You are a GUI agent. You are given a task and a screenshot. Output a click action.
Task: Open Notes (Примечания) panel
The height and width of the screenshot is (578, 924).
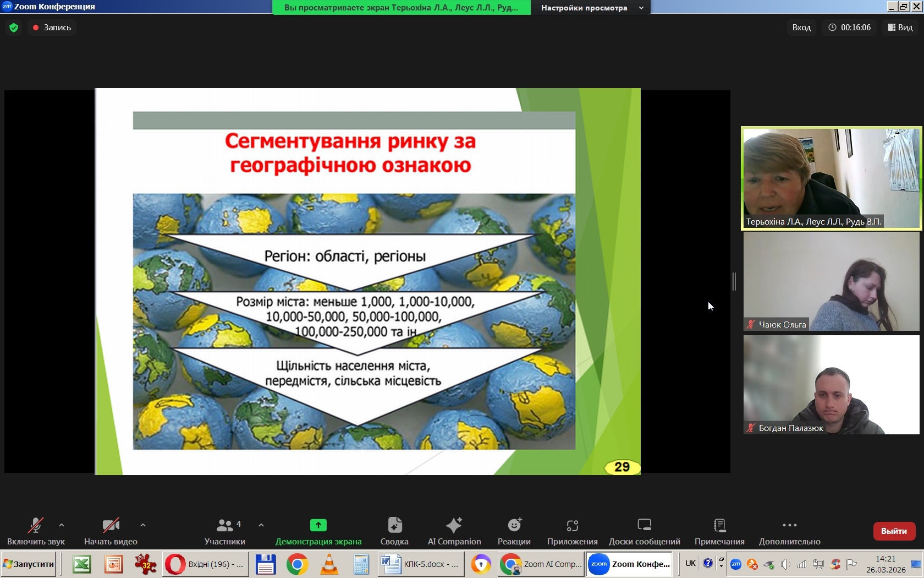(719, 531)
